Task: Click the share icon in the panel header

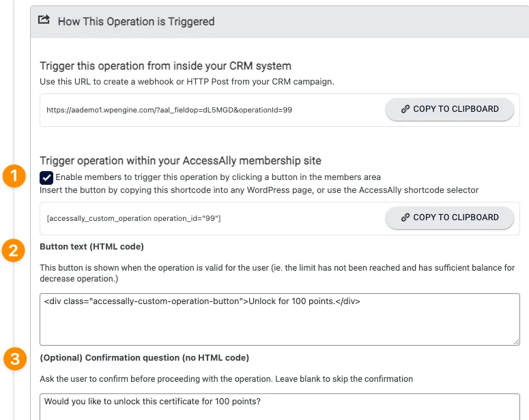Action: [44, 20]
